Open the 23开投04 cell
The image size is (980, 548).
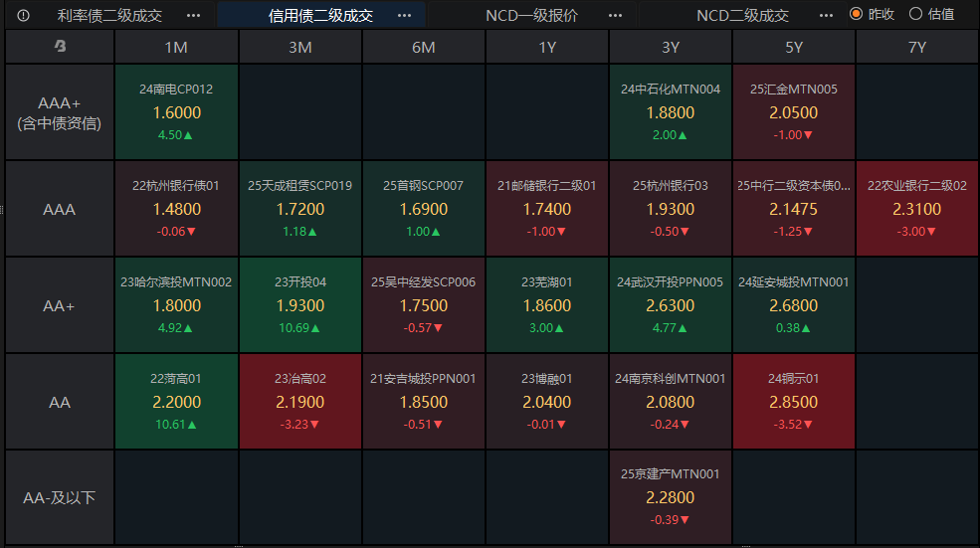pos(300,305)
